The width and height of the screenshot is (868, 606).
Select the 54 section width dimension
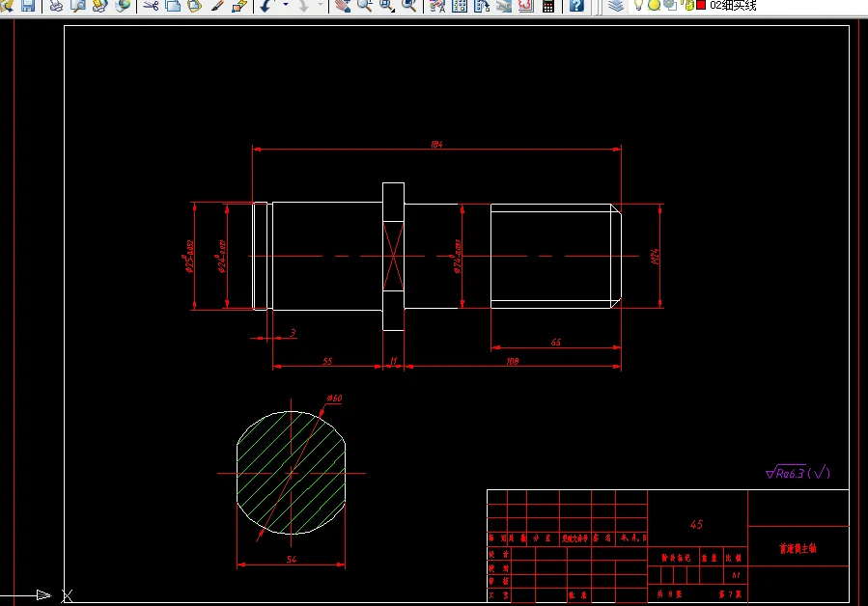tap(292, 560)
